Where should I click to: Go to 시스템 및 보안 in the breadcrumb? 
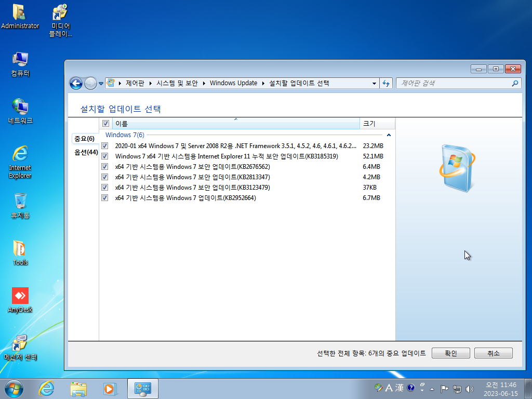[177, 83]
